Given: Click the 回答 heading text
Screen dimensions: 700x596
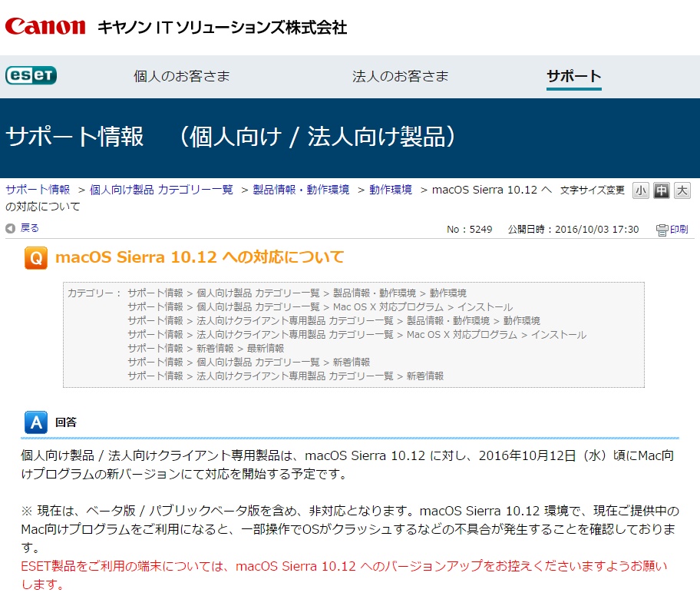Looking at the screenshot, I should (66, 422).
